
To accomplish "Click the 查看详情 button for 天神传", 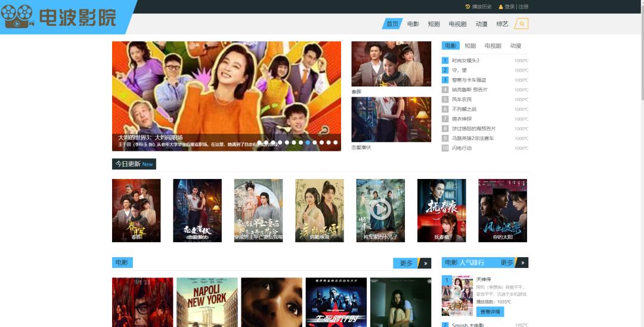I will tap(490, 312).
